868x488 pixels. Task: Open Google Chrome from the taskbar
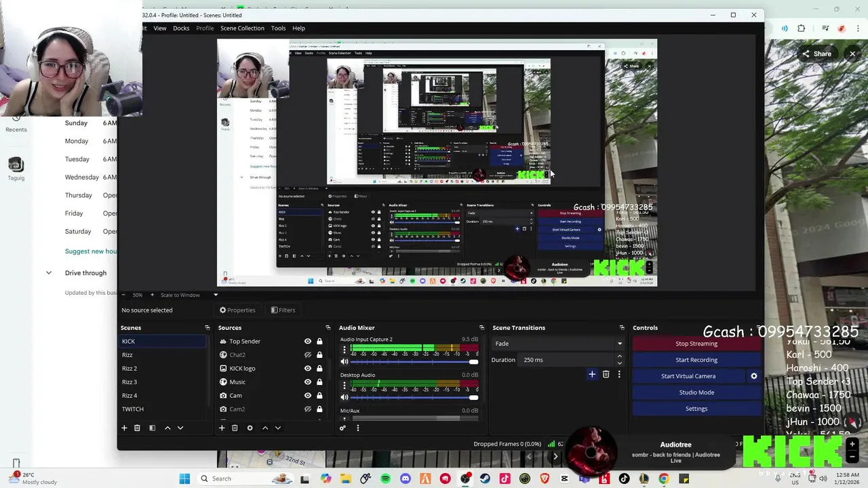(664, 479)
